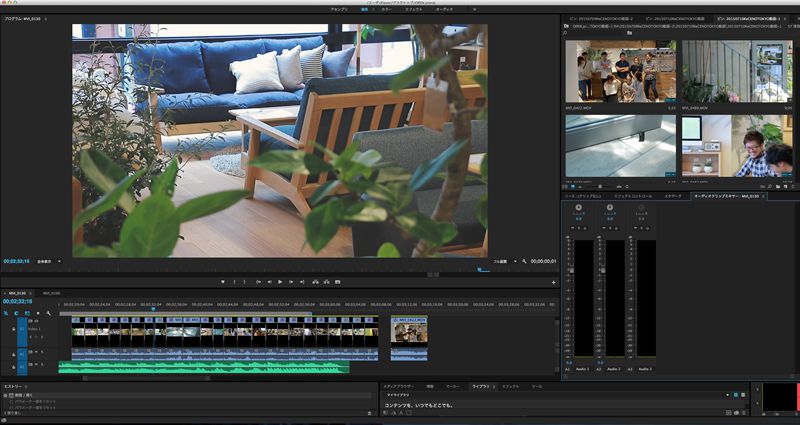Go to In point button
Viewport: 800px width, 425px height.
click(259, 282)
